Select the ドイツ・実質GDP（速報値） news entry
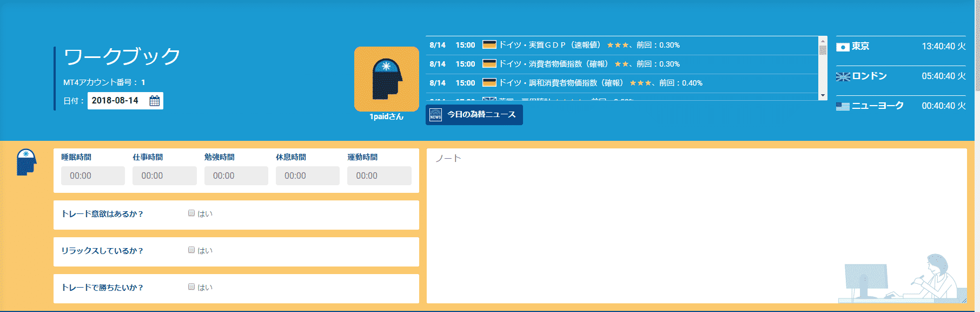 622,45
